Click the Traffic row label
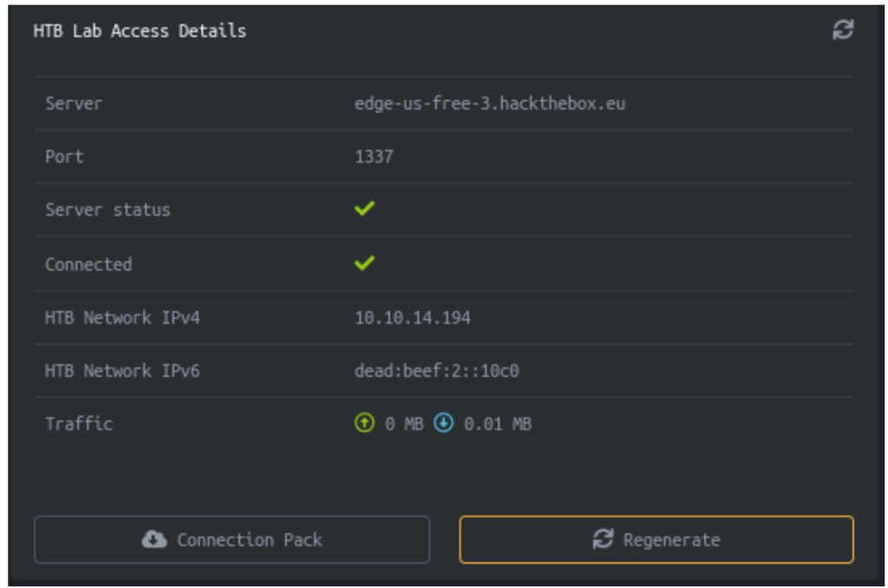The height and width of the screenshot is (588, 888). pyautogui.click(x=79, y=424)
